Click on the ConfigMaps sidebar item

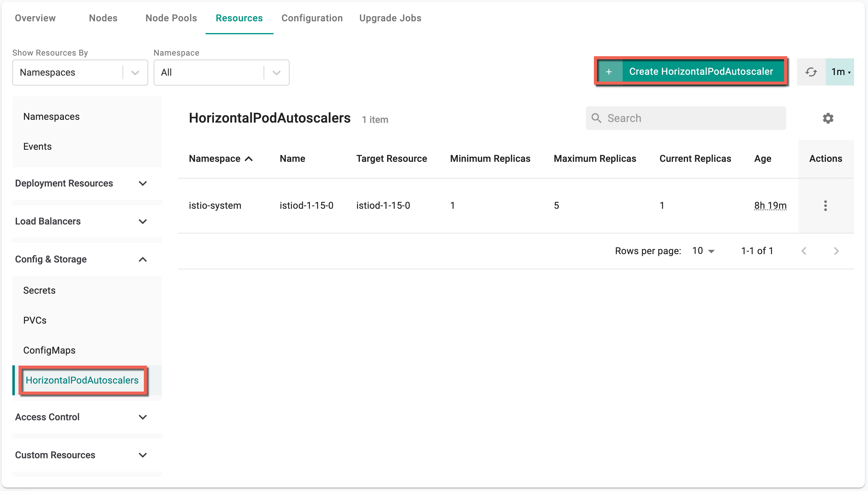49,350
